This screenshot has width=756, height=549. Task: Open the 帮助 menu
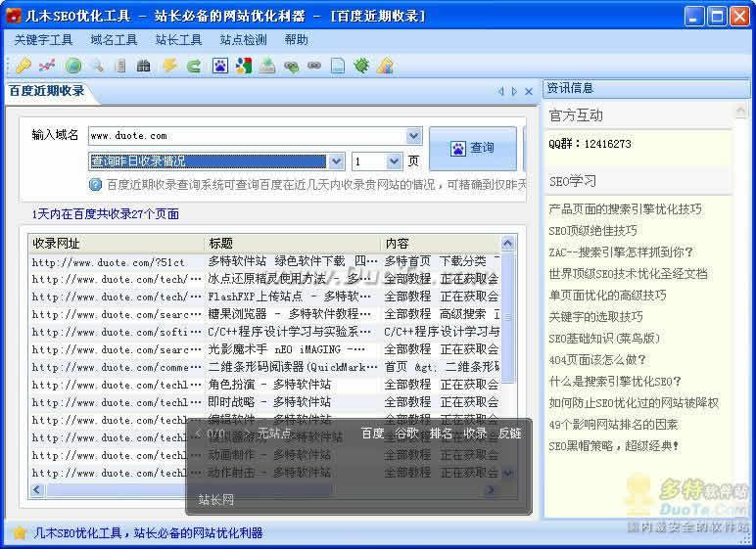296,39
